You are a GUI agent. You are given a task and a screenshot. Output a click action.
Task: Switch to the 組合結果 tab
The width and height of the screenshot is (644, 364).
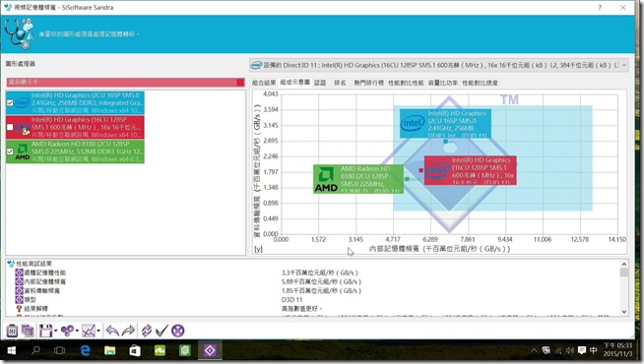coord(264,83)
